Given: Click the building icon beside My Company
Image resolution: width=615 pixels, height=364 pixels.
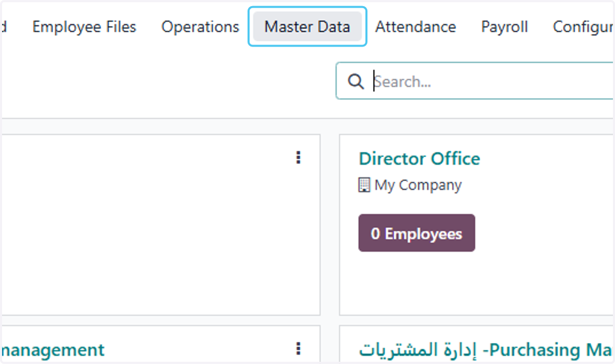Looking at the screenshot, I should pos(364,185).
